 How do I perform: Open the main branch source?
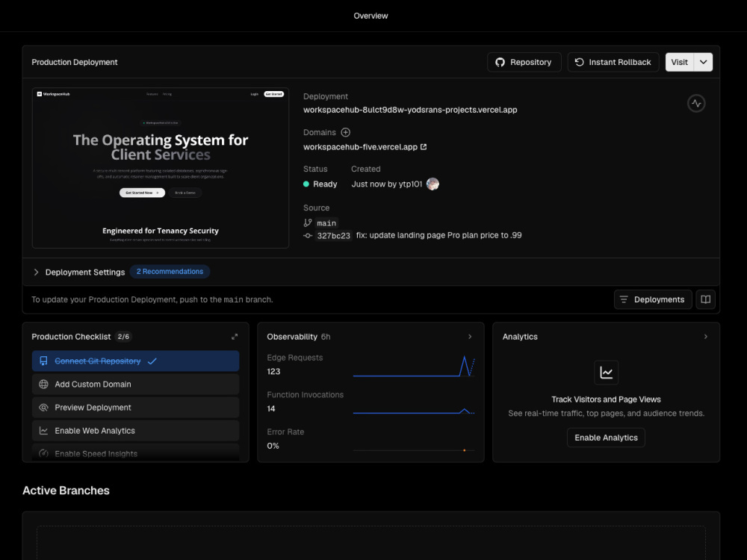pyautogui.click(x=326, y=223)
